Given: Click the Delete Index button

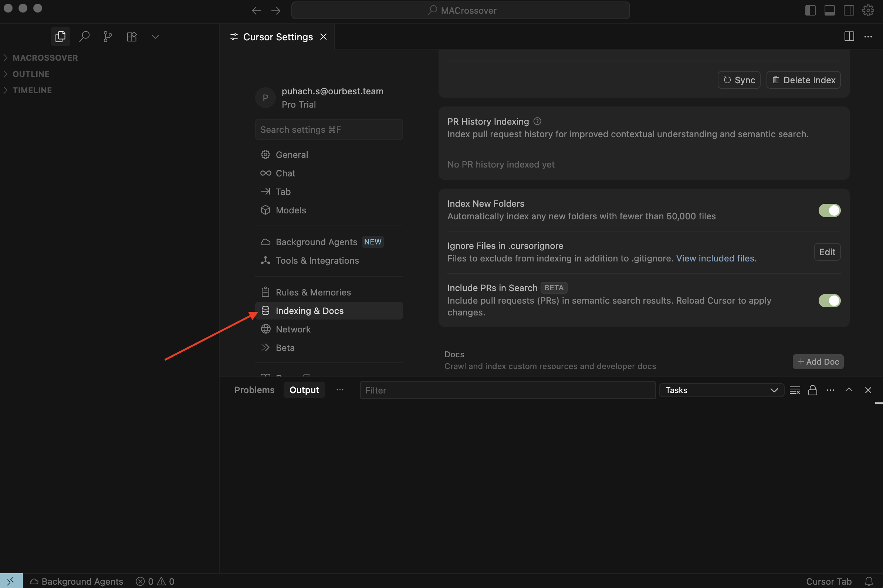Looking at the screenshot, I should coord(803,80).
